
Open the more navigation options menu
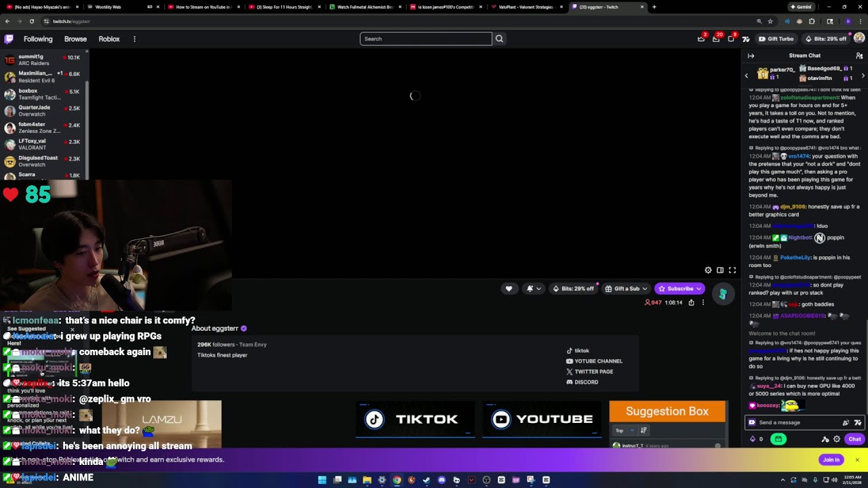(134, 39)
